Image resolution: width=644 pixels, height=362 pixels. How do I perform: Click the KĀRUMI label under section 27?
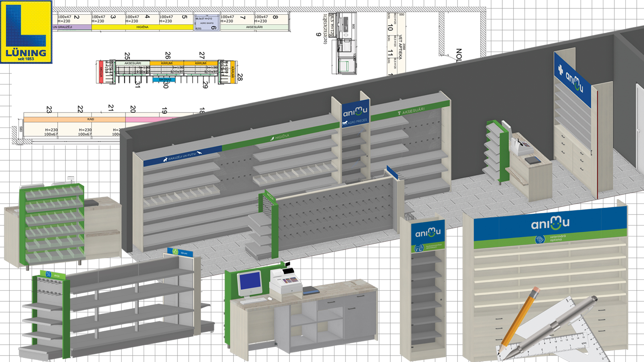click(x=201, y=63)
